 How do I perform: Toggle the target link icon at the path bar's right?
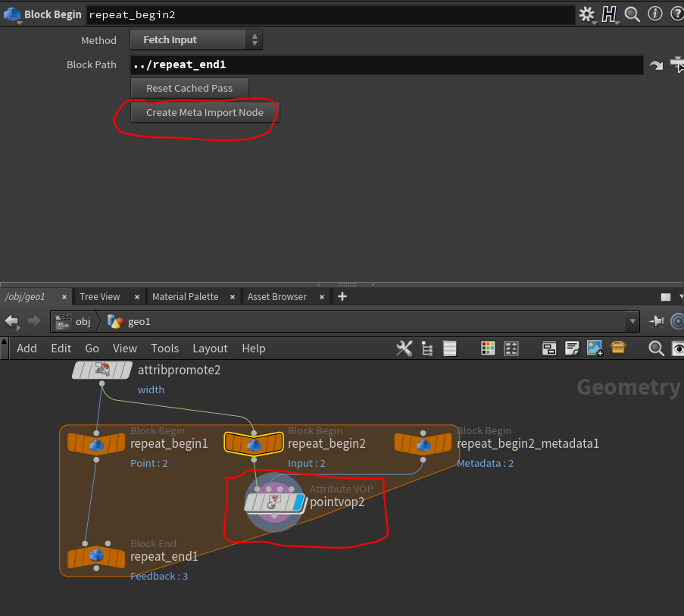pos(678,321)
